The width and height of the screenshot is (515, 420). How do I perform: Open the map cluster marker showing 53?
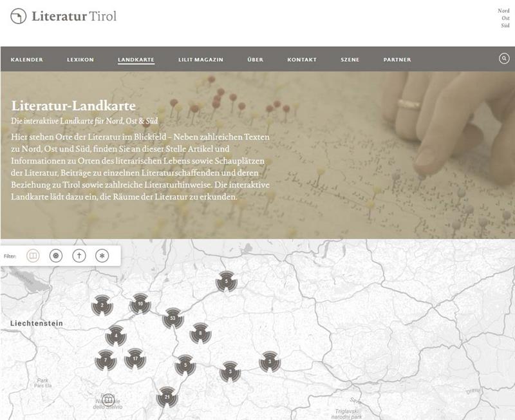[x=173, y=318]
